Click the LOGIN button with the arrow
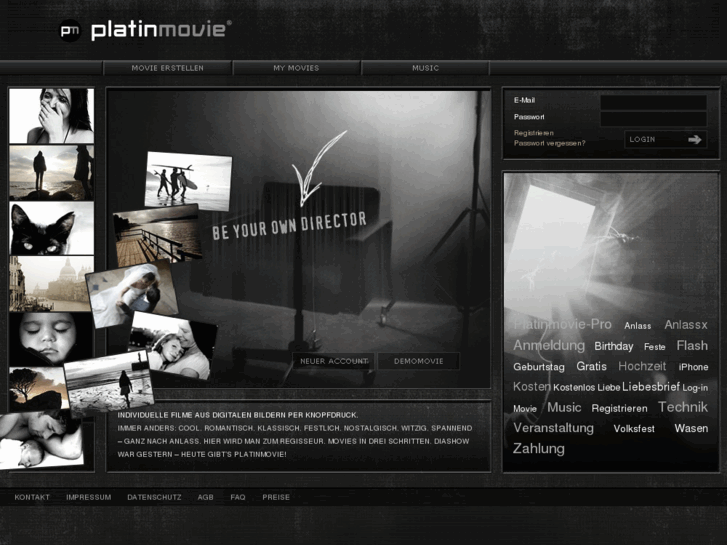Viewport: 727px width, 545px height. click(x=666, y=140)
